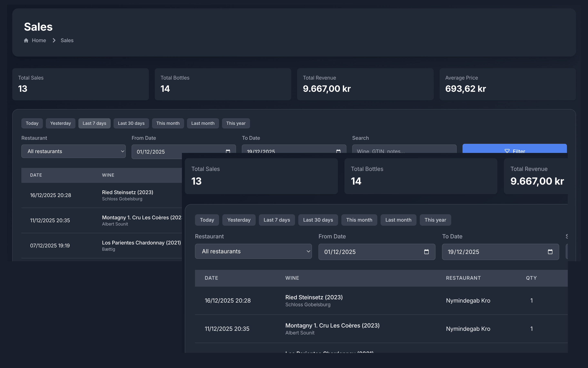Viewport: 588px width, 368px height.
Task: Click the Total Bottles card in zoomed inset
Action: click(421, 176)
